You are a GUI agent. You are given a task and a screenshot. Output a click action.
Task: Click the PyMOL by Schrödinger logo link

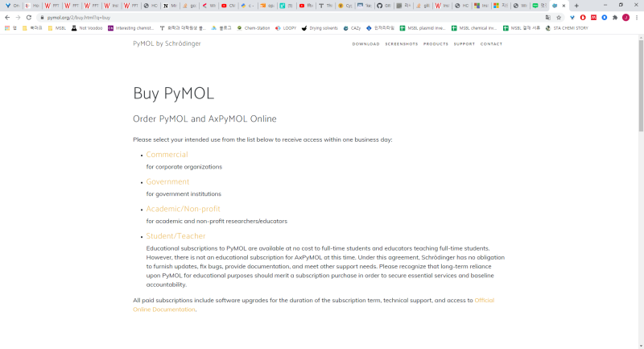[x=167, y=44]
